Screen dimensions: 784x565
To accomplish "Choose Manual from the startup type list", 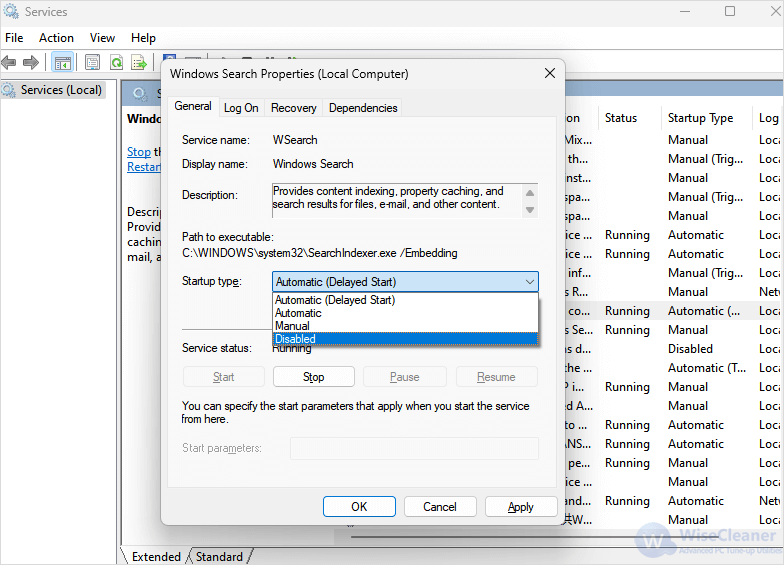I will click(x=406, y=326).
